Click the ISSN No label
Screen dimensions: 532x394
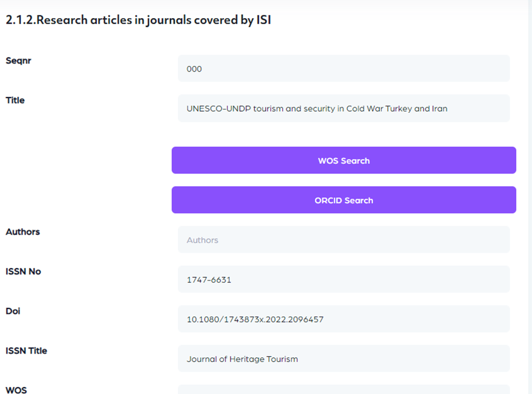23,271
